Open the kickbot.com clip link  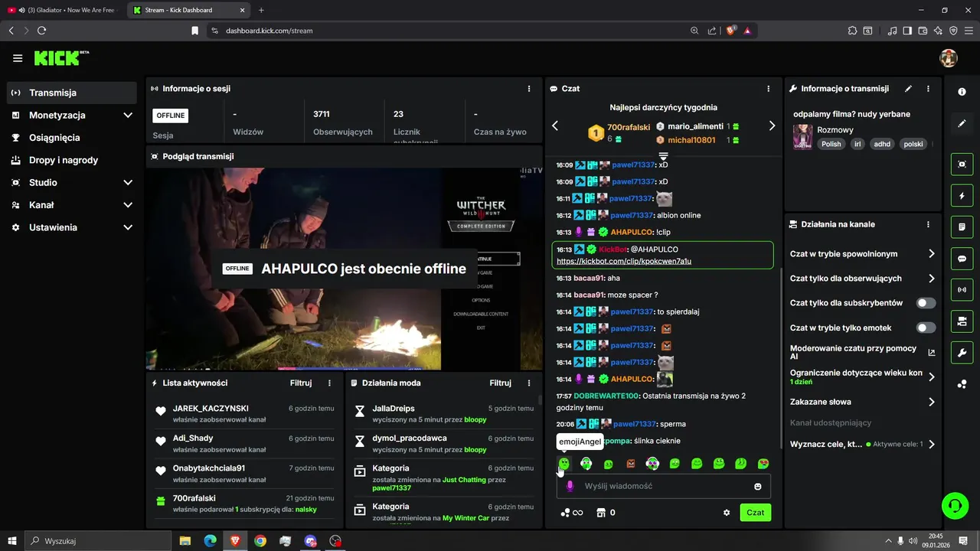pyautogui.click(x=624, y=262)
